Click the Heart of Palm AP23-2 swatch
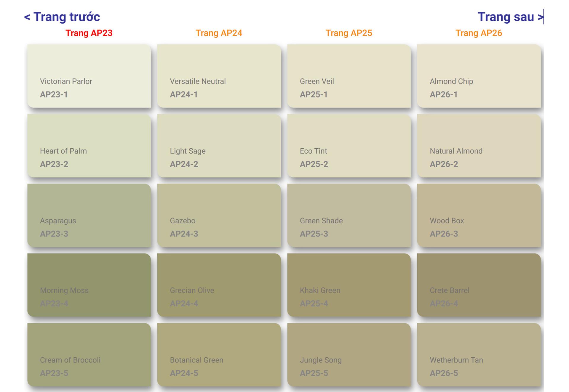 click(x=89, y=146)
